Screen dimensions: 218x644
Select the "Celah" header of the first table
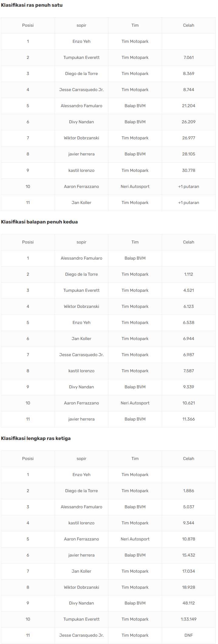pos(189,26)
